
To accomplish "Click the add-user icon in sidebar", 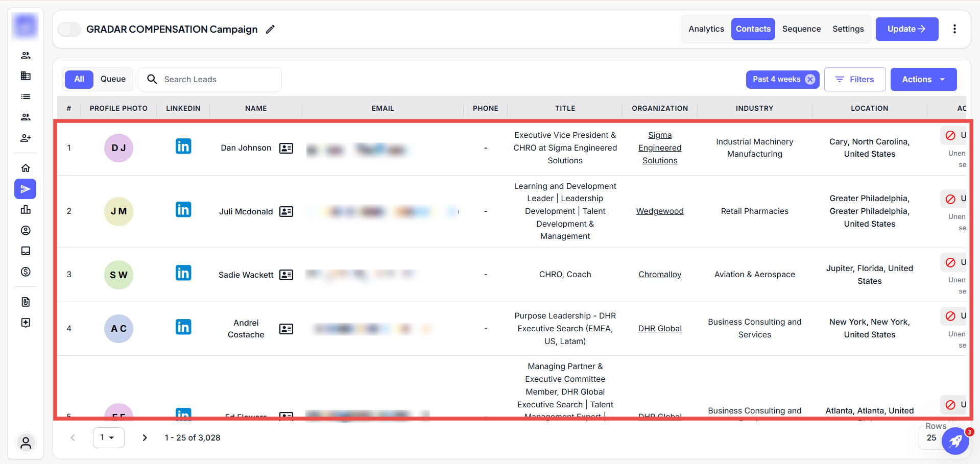I will tap(26, 138).
